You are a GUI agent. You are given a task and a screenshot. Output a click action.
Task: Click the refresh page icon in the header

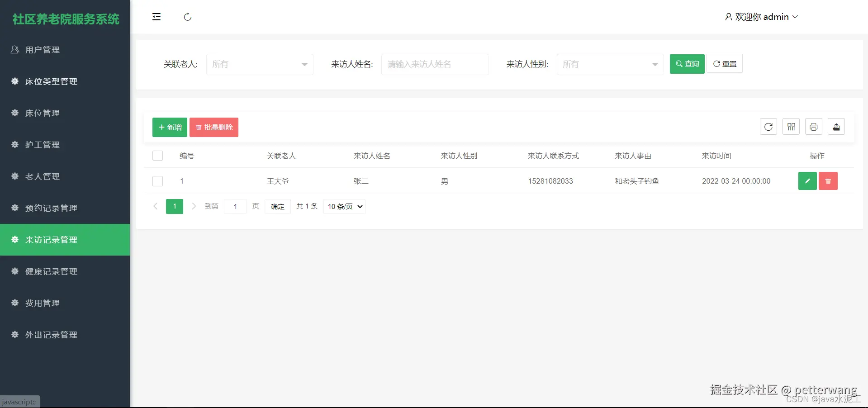tap(188, 17)
